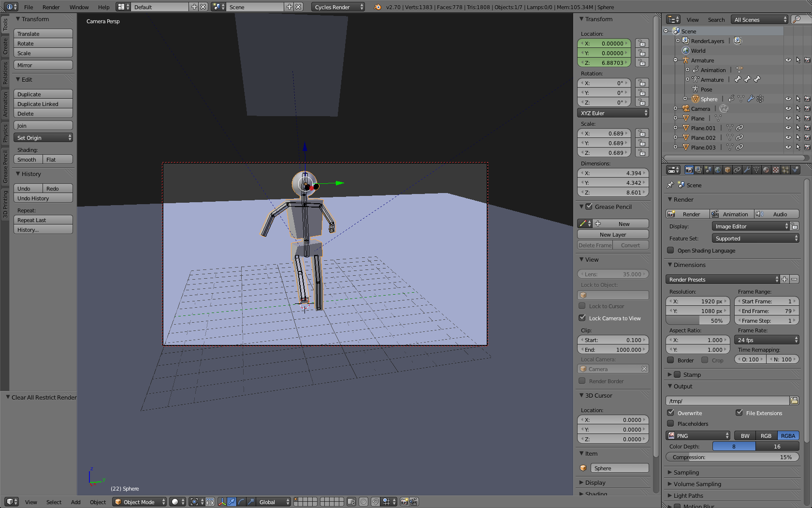This screenshot has width=812, height=508.
Task: Toggle proportional editing circle icon
Action: point(363,502)
